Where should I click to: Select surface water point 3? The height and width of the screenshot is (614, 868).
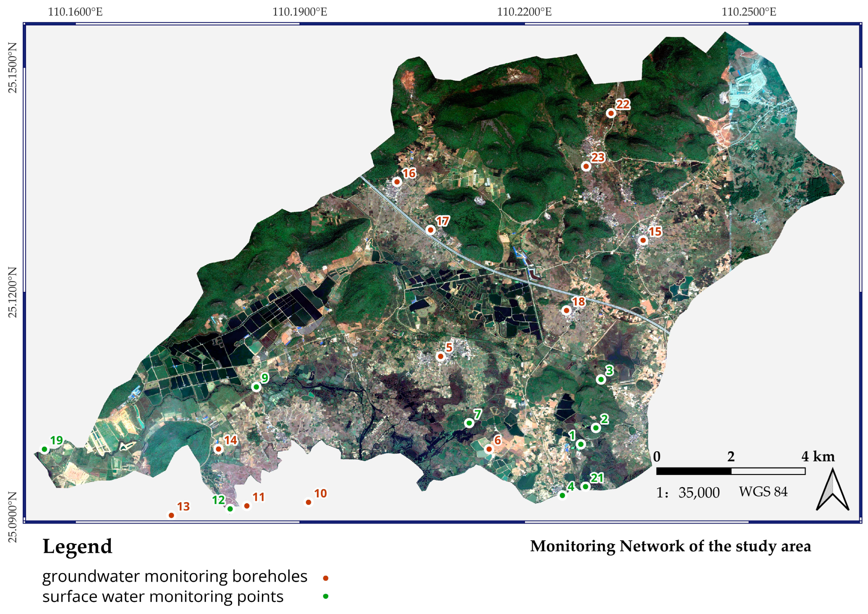601,379
